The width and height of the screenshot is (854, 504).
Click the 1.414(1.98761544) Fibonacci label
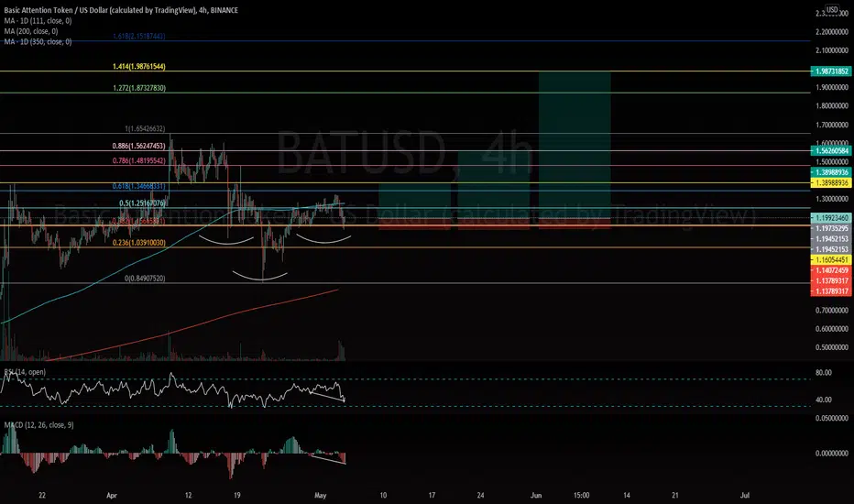click(139, 67)
